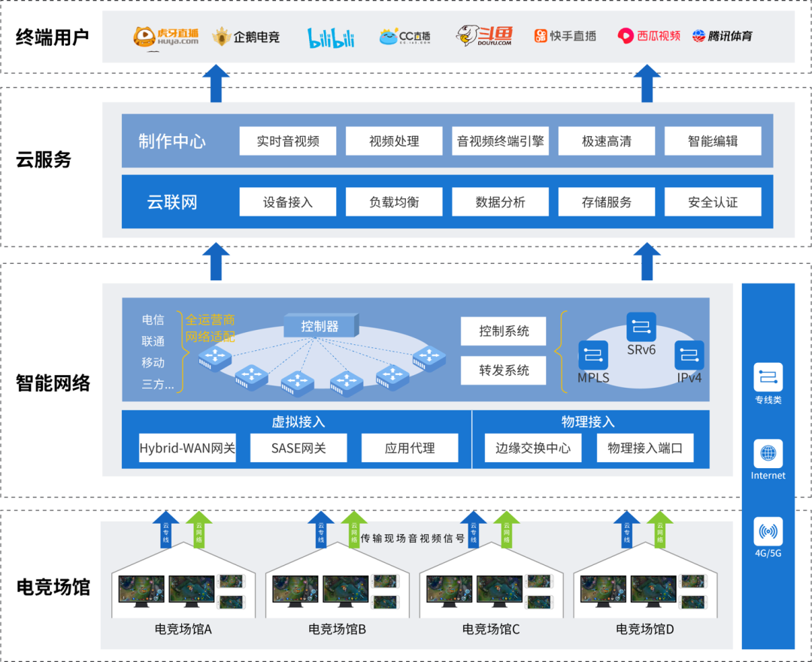Click the 安全认证 box
This screenshot has width=812, height=662.
(x=713, y=202)
